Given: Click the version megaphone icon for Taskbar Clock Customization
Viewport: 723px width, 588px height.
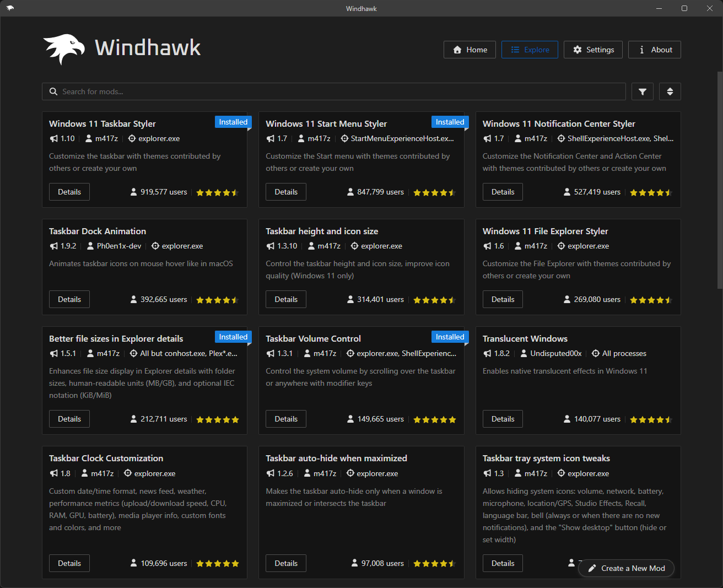Looking at the screenshot, I should (53, 473).
